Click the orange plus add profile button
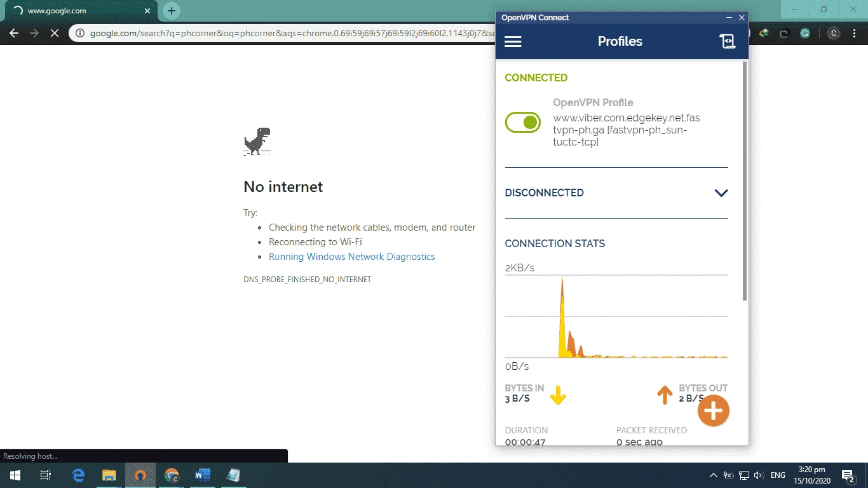868x488 pixels. click(713, 411)
